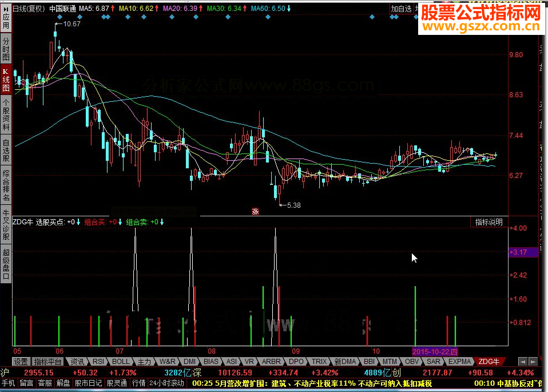Select the ARBR indicator tab
Image resolution: width=548 pixels, height=392 pixels.
coord(271,362)
